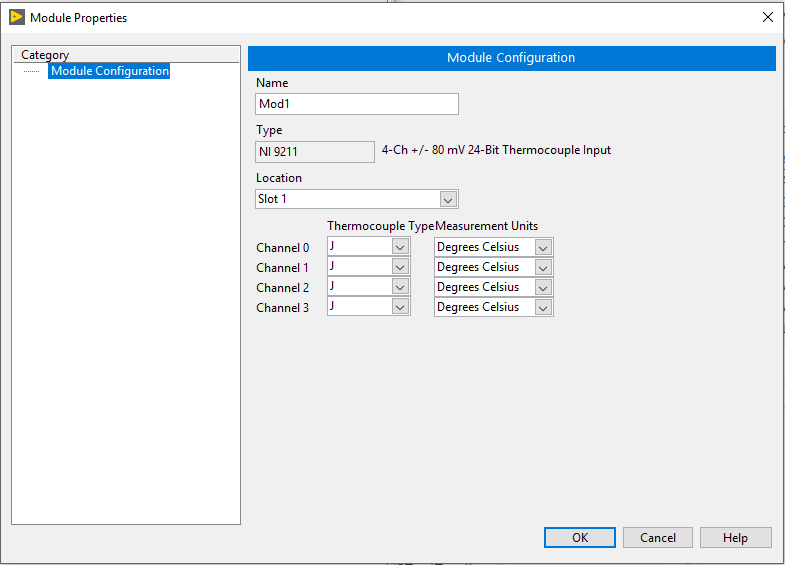Click the OK button
This screenshot has height=565, width=785.
(x=580, y=537)
